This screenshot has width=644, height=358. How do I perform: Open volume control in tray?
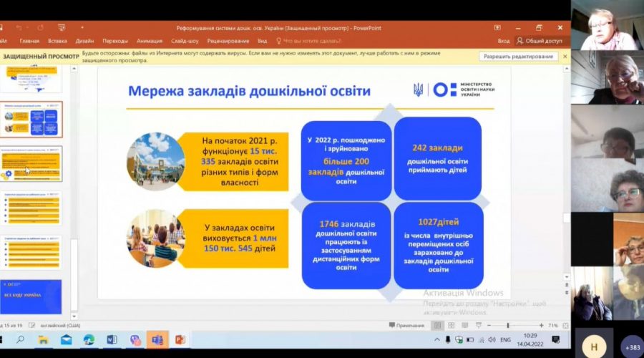click(492, 340)
